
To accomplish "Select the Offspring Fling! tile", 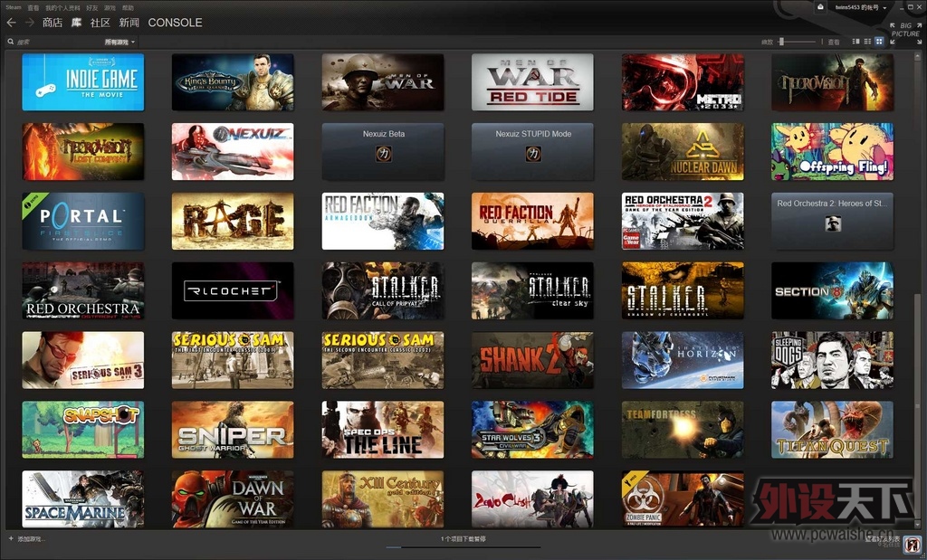I will coord(833,152).
